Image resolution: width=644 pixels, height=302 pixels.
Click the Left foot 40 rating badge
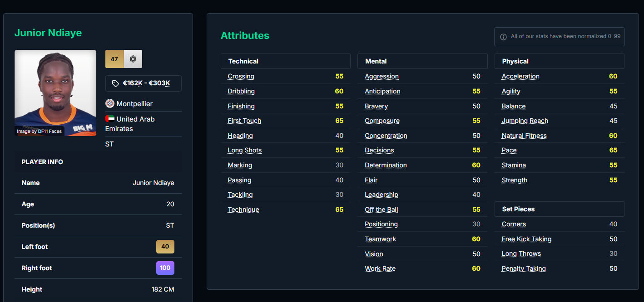click(165, 247)
